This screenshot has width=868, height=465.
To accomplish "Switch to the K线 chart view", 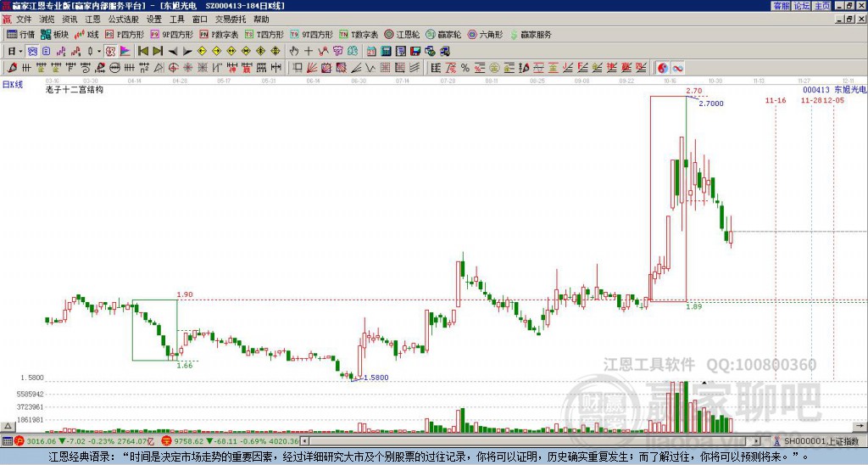I will [x=86, y=34].
